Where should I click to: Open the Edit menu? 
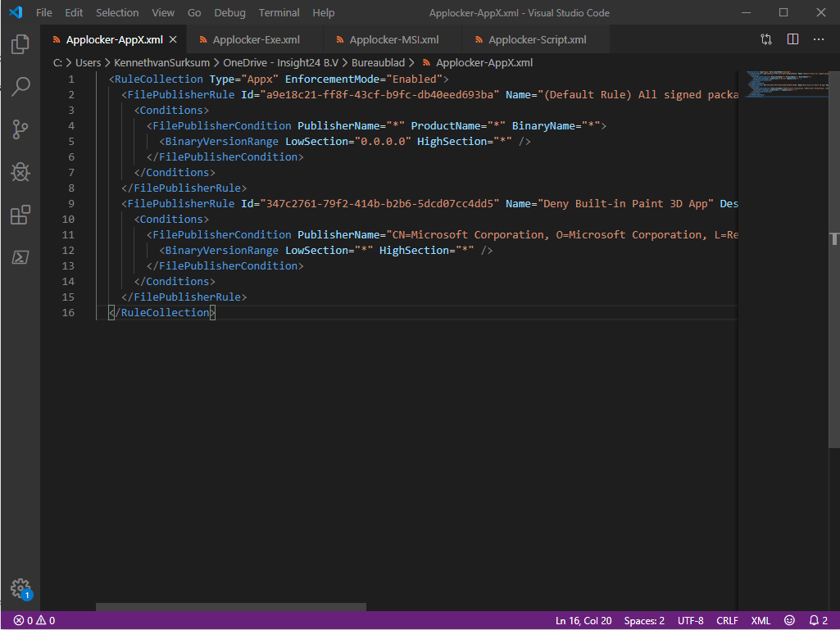74,12
